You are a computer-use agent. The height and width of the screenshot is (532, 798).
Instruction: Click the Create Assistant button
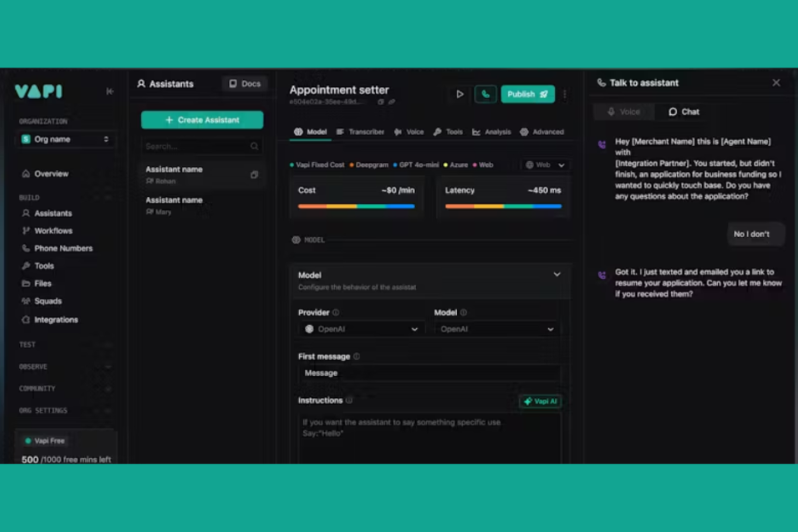pos(202,120)
